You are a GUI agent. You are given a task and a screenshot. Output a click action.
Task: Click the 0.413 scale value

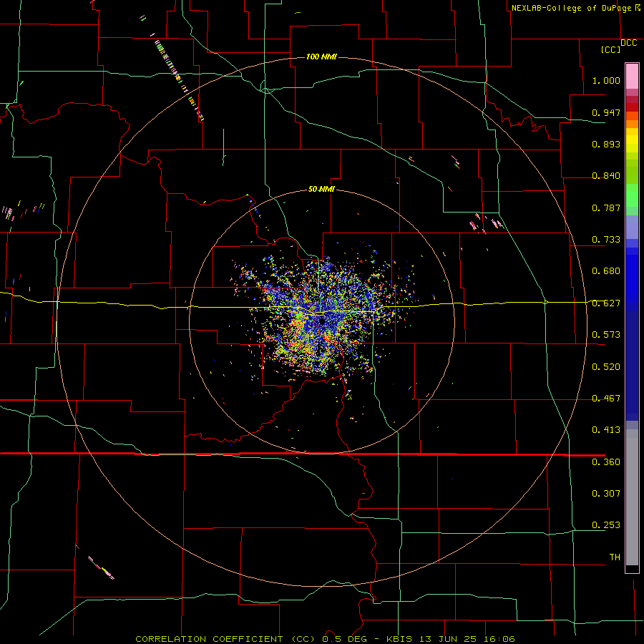pos(606,430)
